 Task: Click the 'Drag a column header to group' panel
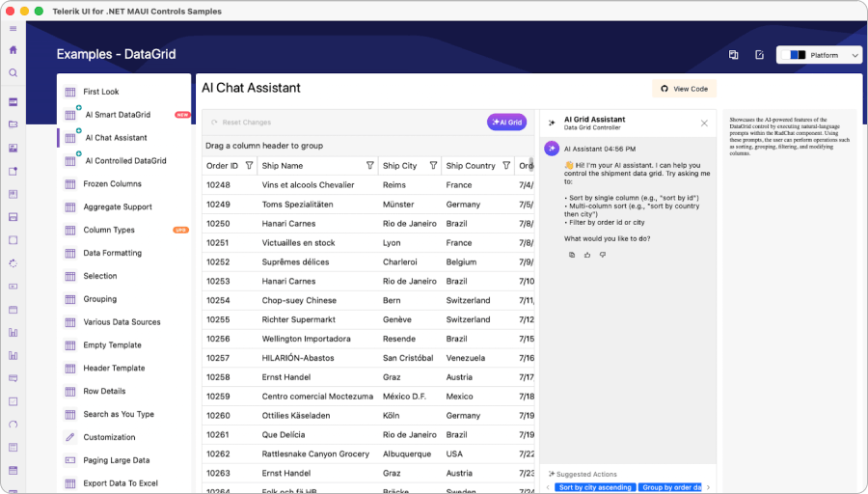coord(368,146)
